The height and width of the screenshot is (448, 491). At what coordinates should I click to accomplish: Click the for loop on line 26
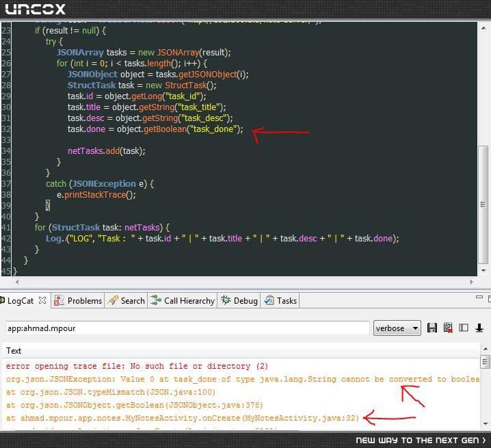132,64
